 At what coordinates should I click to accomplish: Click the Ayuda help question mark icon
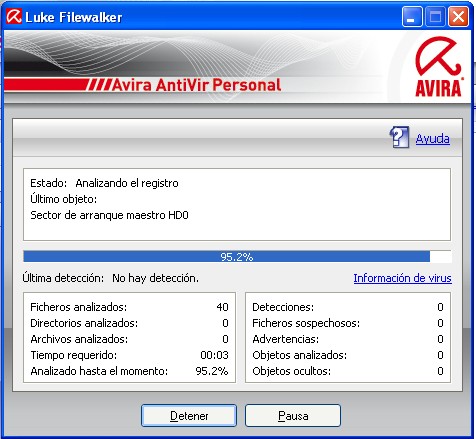pos(399,137)
